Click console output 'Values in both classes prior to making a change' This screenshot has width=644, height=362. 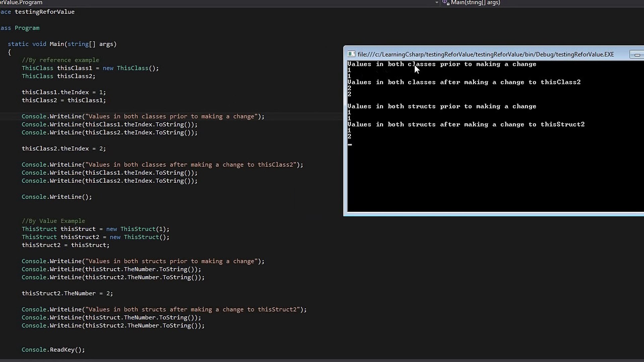442,64
